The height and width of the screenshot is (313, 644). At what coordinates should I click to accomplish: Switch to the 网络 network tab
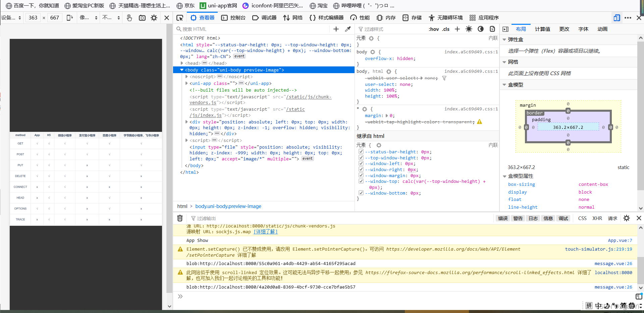tap(293, 18)
